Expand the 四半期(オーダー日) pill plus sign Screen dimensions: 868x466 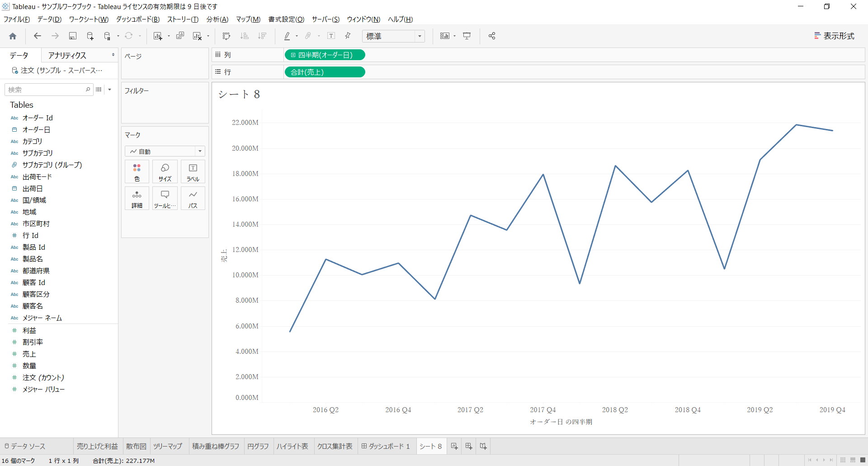point(293,55)
